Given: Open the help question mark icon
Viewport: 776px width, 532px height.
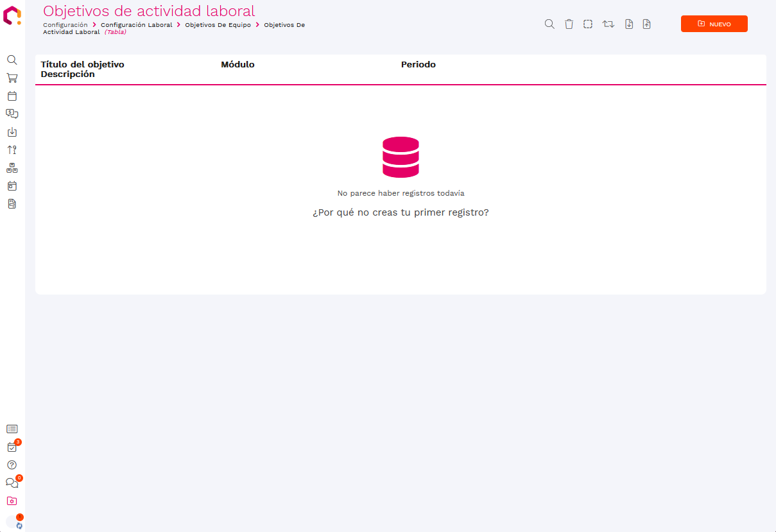Looking at the screenshot, I should [12, 465].
